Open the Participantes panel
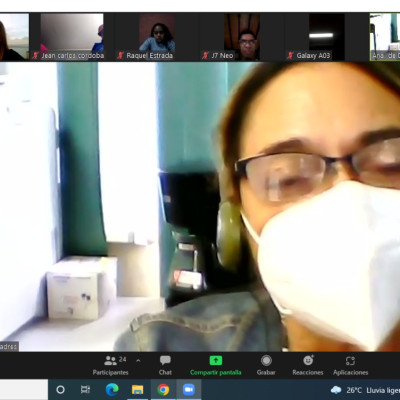 (x=110, y=365)
